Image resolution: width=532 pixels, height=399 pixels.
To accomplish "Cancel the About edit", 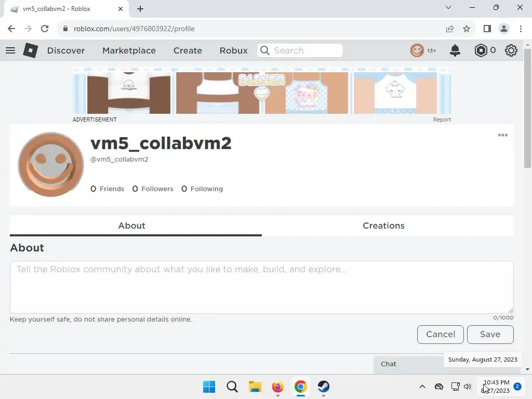I will coord(441,335).
